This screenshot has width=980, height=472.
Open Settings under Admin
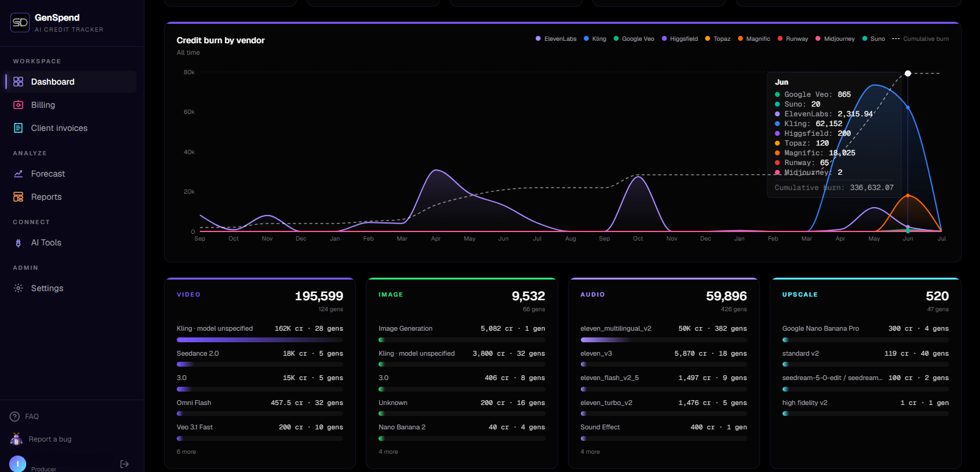point(71,288)
